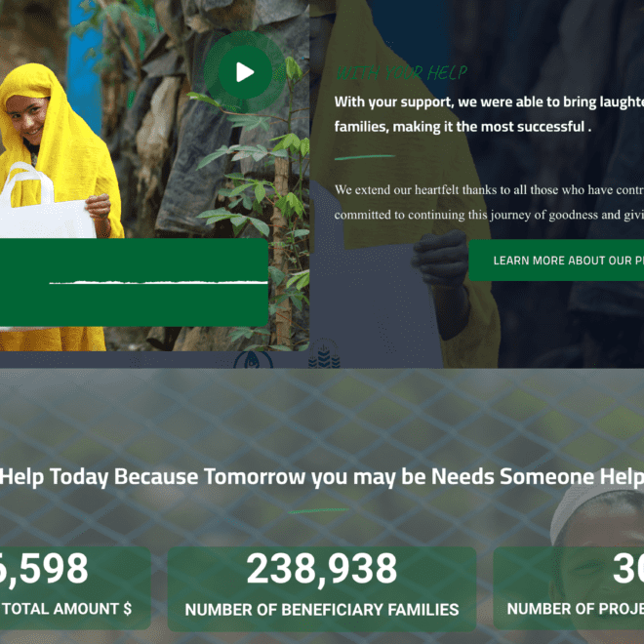Click the water drop icon
Screen dimensions: 644x644
tap(253, 360)
